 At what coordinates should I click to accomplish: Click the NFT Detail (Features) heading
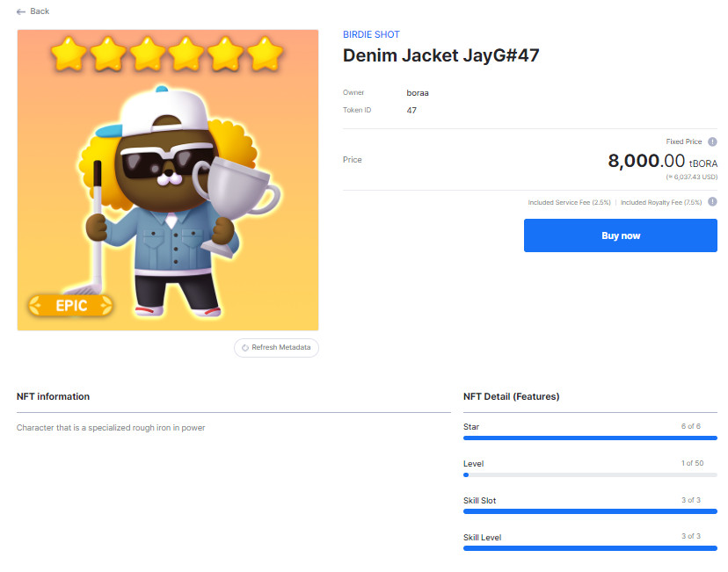(x=511, y=396)
